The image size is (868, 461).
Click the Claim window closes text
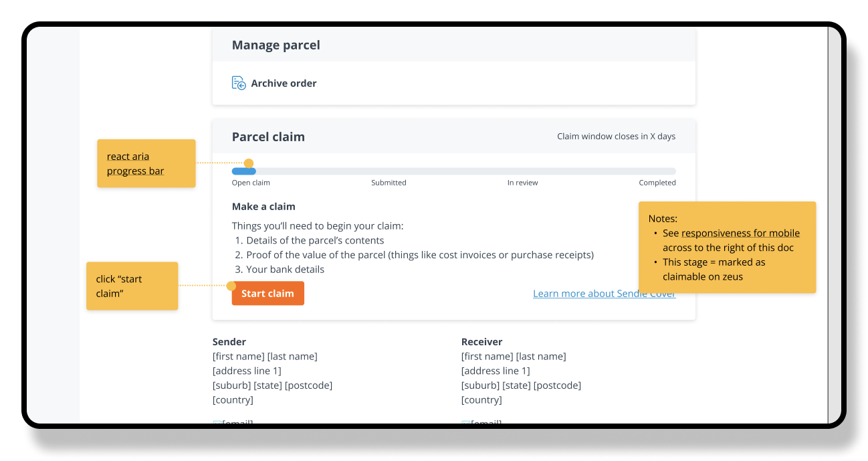pyautogui.click(x=616, y=136)
